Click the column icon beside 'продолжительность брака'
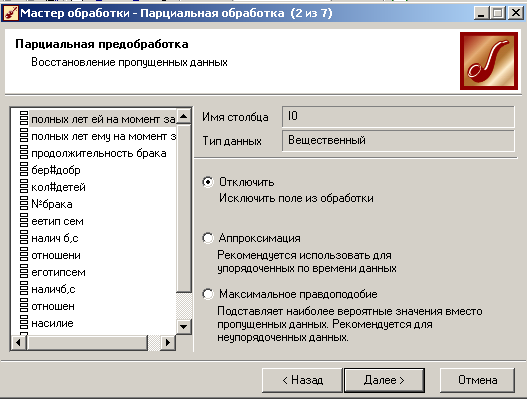Viewport: 527px width, 399px height. click(x=24, y=153)
